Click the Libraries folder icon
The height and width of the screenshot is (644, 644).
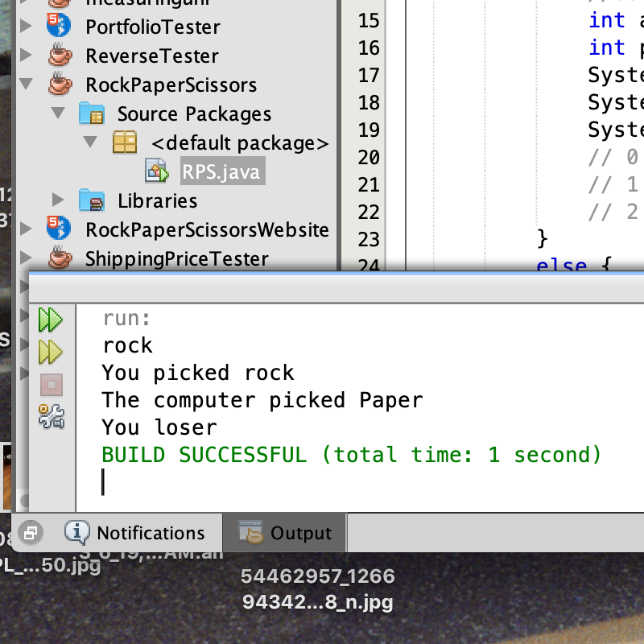coord(92,200)
